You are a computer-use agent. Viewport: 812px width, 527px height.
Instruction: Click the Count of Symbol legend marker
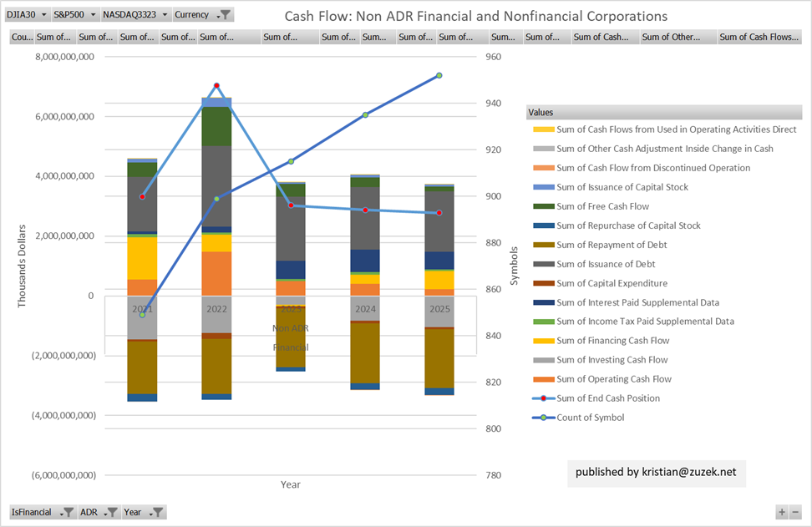(x=542, y=418)
